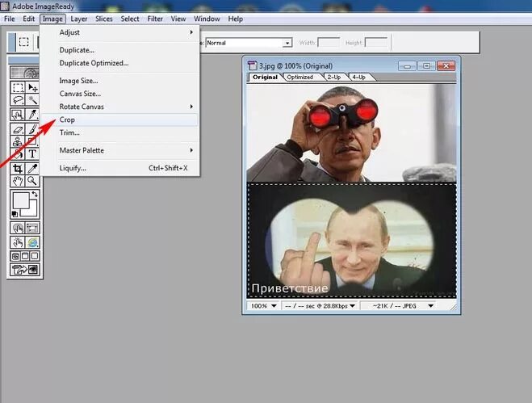Select the Crop tool in toolbox

point(18,169)
